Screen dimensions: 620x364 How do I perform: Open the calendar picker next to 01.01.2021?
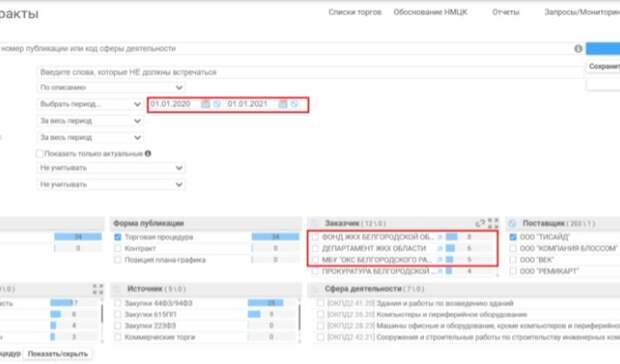[283, 104]
